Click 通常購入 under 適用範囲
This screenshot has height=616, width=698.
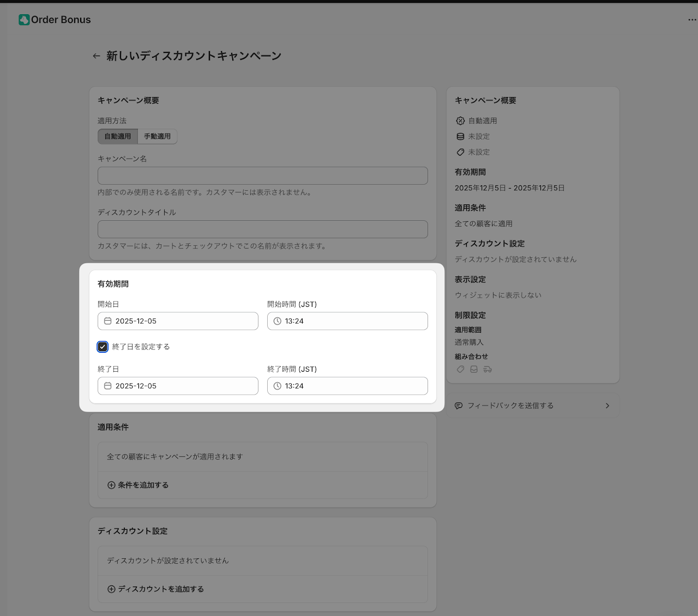pos(470,342)
